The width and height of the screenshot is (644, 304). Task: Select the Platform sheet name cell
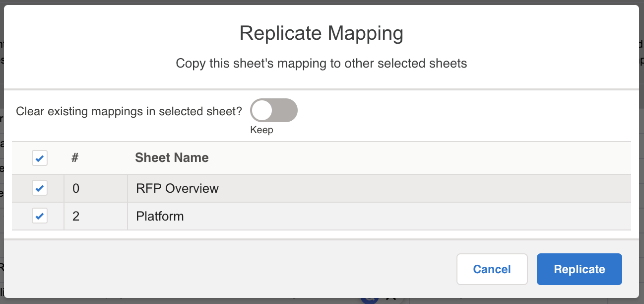[379, 216]
